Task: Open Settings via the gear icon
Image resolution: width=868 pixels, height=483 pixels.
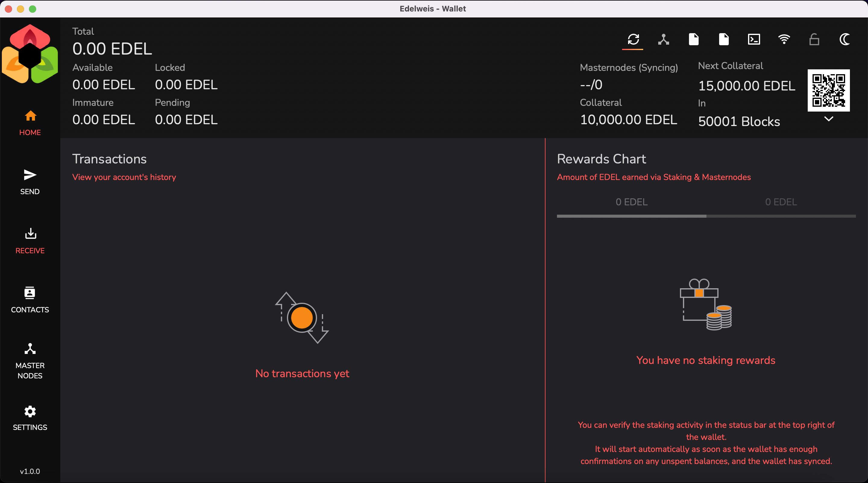Action: tap(30, 418)
